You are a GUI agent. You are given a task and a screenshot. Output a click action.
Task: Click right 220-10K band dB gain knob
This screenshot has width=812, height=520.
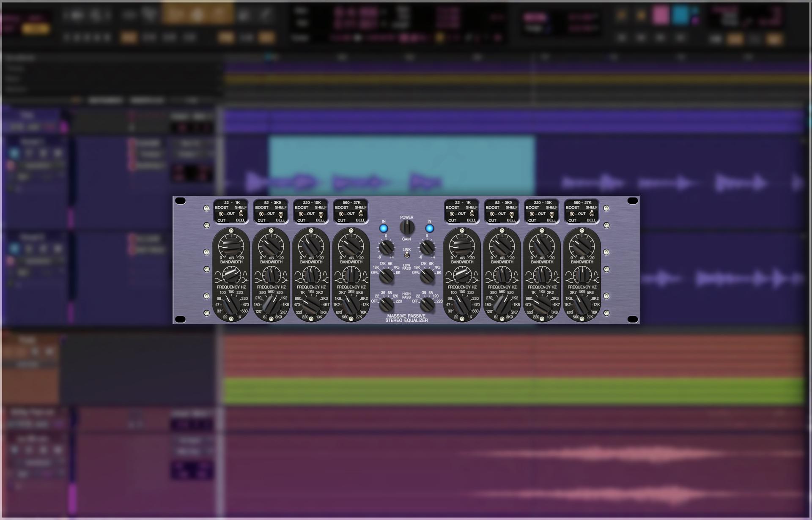click(542, 246)
